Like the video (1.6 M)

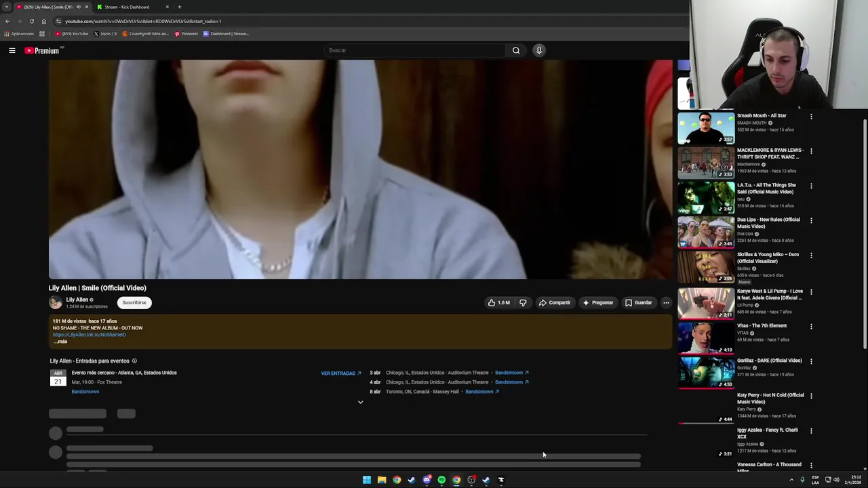point(499,303)
